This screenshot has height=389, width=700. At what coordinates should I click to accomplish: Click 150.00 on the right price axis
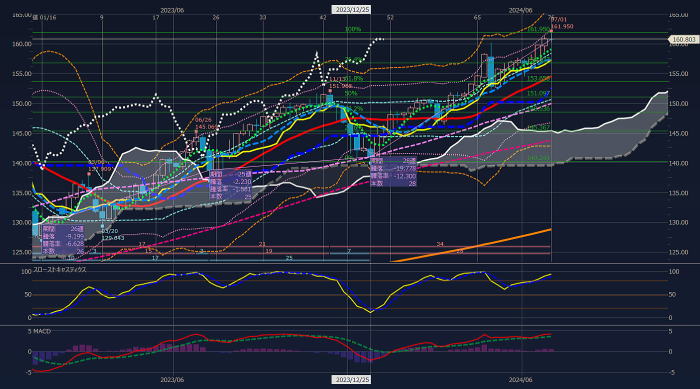(x=679, y=104)
